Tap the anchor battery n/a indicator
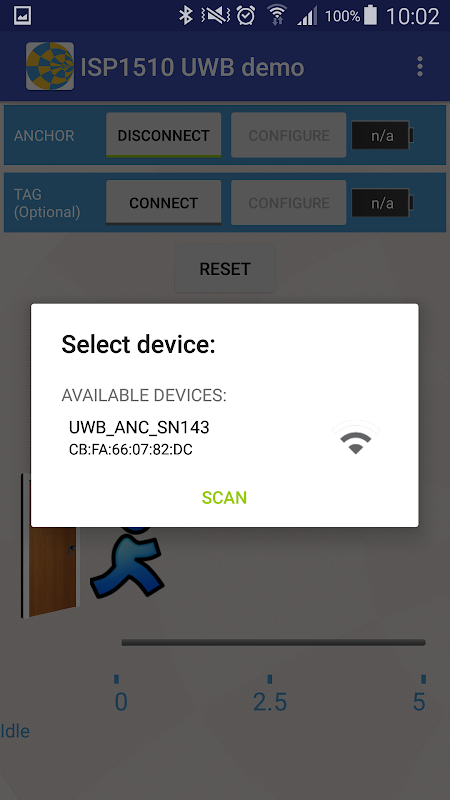450x800 pixels. (382, 136)
